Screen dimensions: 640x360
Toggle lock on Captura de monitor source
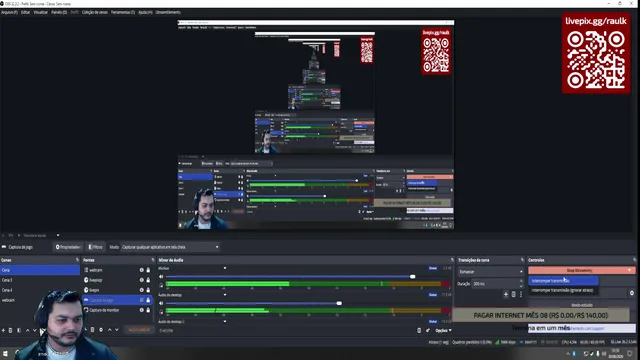point(148,310)
